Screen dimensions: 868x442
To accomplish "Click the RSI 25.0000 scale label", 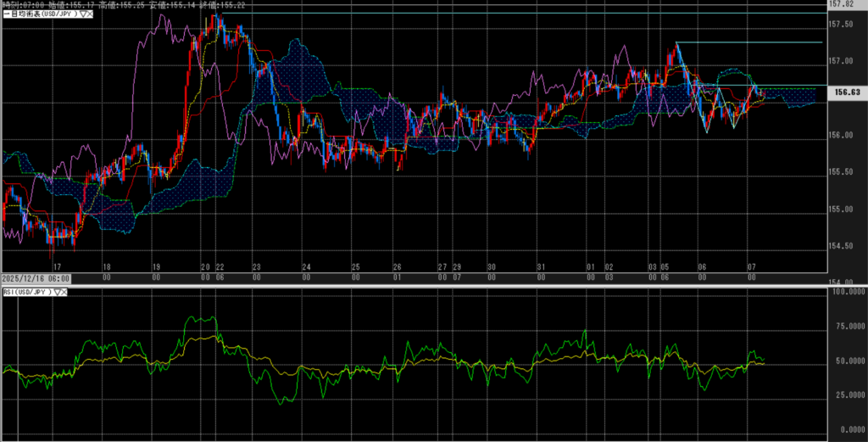I will click(844, 394).
